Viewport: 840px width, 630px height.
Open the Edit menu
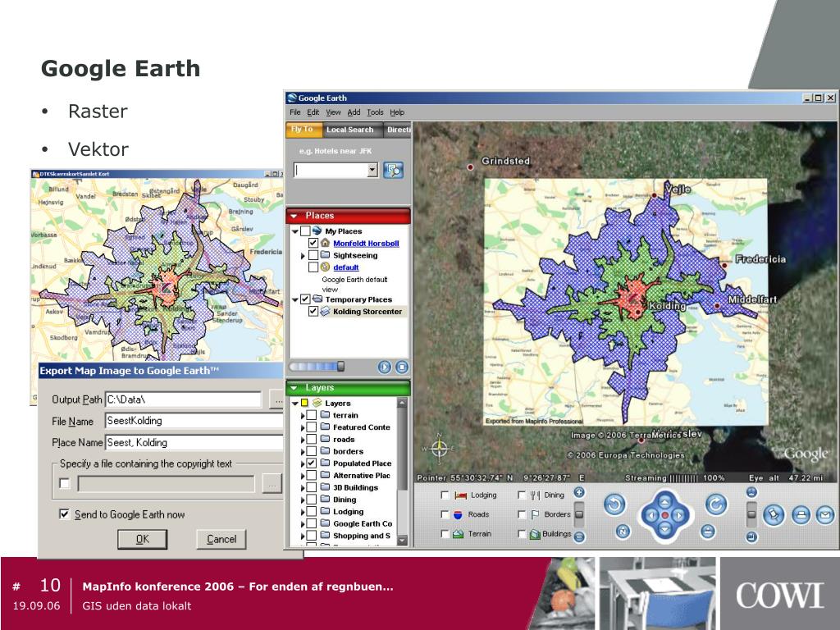pyautogui.click(x=313, y=112)
